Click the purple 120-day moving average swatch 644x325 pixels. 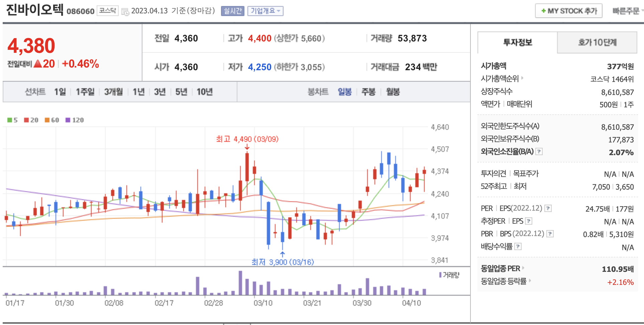(x=68, y=120)
